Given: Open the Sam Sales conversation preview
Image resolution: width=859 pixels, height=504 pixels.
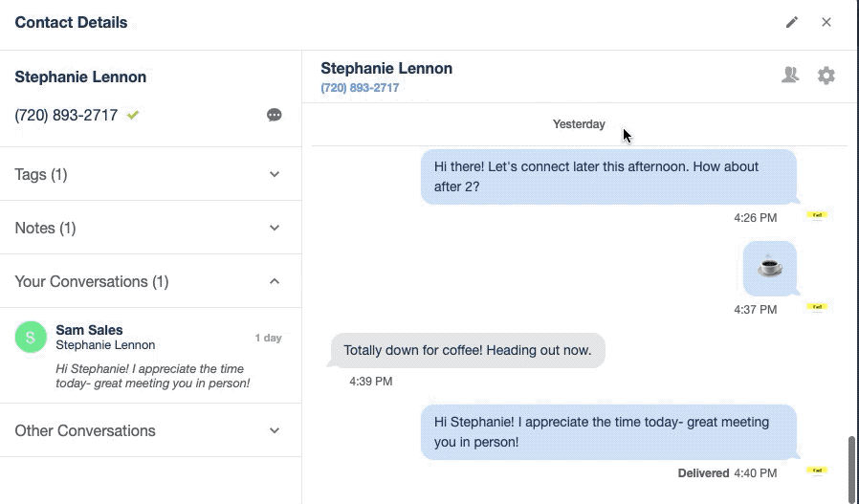Looking at the screenshot, I should [153, 356].
